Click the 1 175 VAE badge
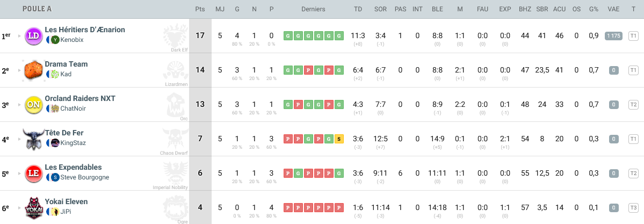644x224 pixels. [613, 35]
